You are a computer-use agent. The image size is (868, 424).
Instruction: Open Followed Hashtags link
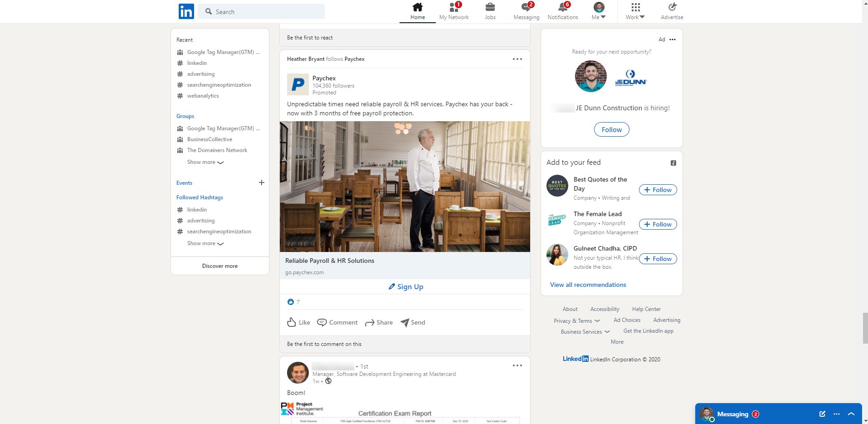pos(200,197)
